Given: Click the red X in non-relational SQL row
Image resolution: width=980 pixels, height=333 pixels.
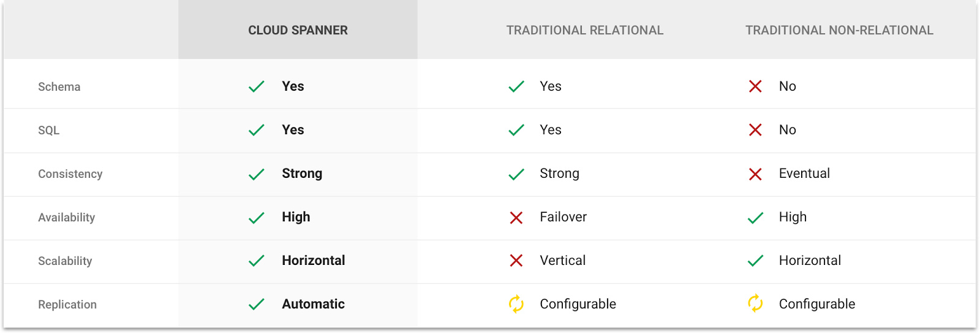Looking at the screenshot, I should [x=755, y=130].
